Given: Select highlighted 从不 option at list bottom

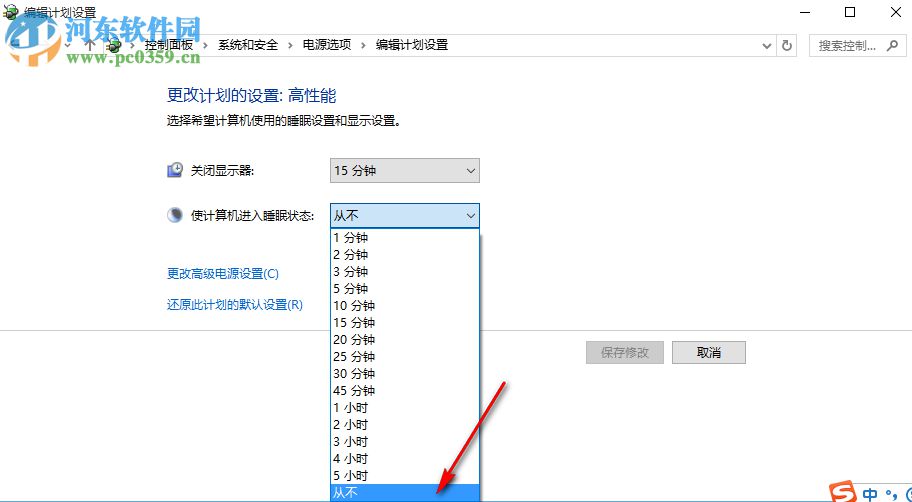Looking at the screenshot, I should [x=405, y=492].
